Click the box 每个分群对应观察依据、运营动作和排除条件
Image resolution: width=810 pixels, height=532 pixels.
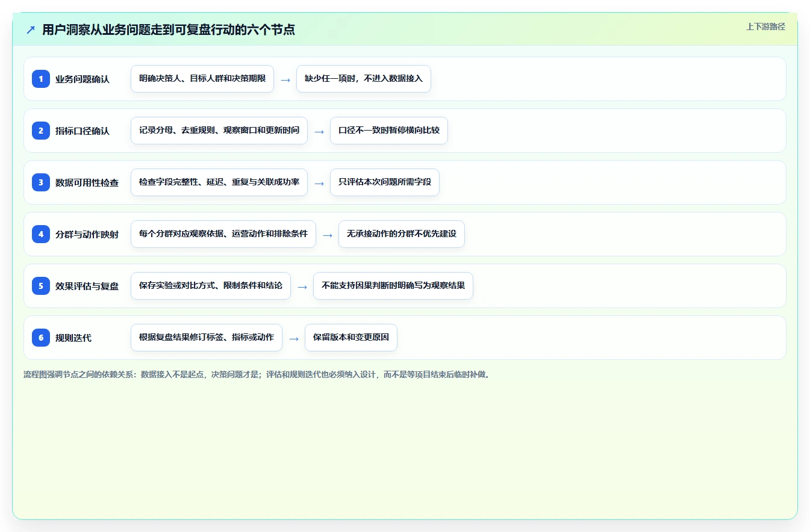coord(223,234)
